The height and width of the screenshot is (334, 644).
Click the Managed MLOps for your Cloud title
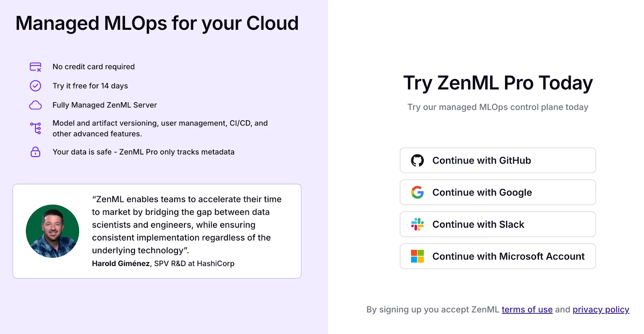pos(157,23)
